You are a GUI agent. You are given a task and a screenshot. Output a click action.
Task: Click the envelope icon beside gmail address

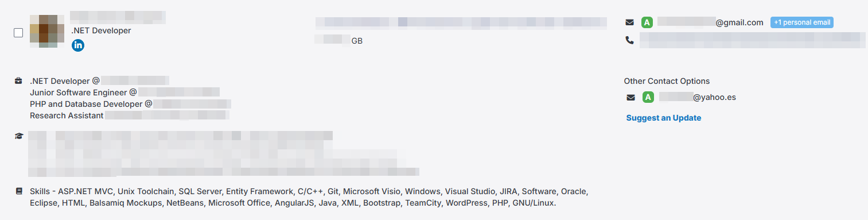click(630, 22)
